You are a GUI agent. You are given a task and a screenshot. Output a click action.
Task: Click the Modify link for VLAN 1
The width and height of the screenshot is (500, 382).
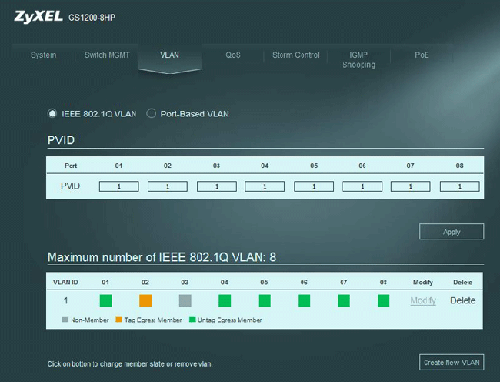pos(423,301)
